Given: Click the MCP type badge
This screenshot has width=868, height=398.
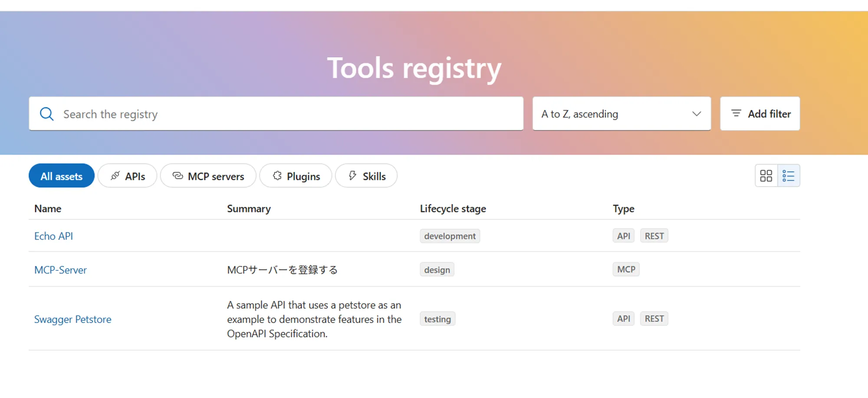Looking at the screenshot, I should coord(626,270).
